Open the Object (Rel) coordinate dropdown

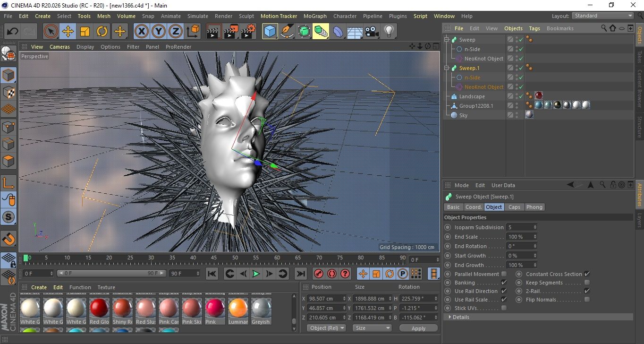point(326,327)
